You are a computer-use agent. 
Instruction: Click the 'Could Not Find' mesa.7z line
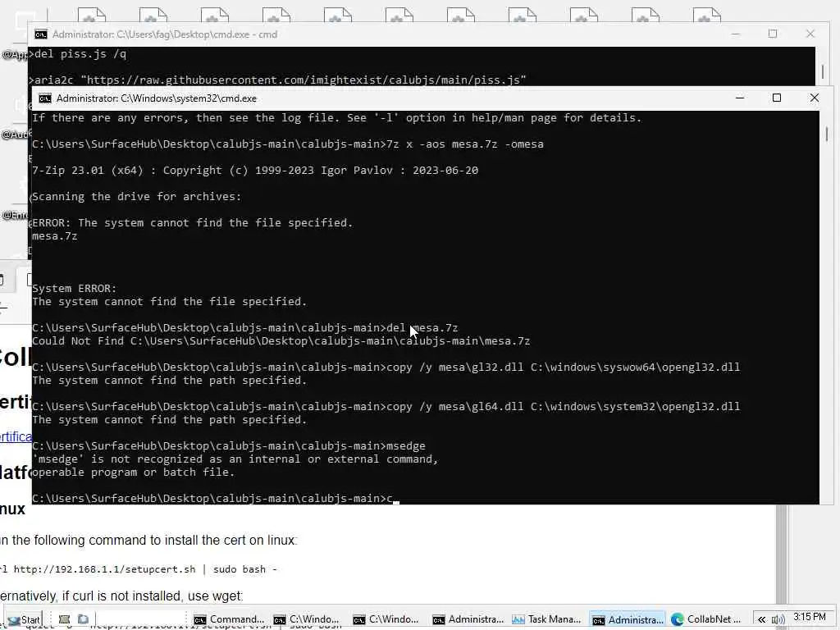click(x=281, y=341)
